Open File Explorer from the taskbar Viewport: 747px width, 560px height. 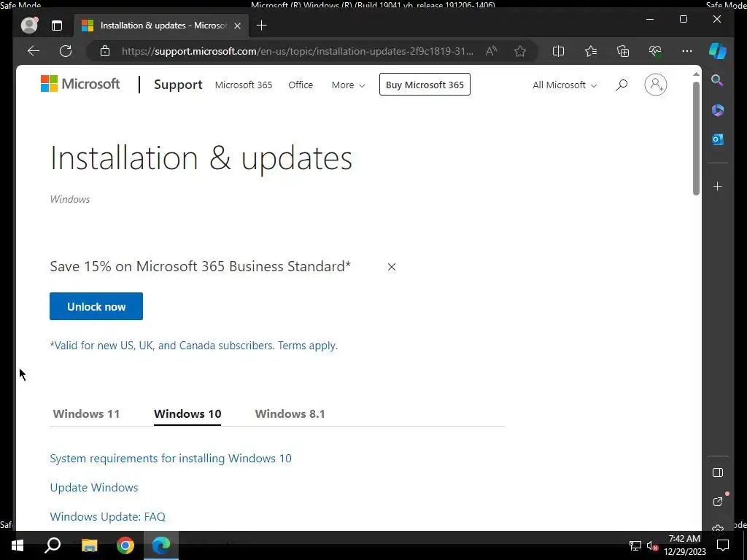89,545
